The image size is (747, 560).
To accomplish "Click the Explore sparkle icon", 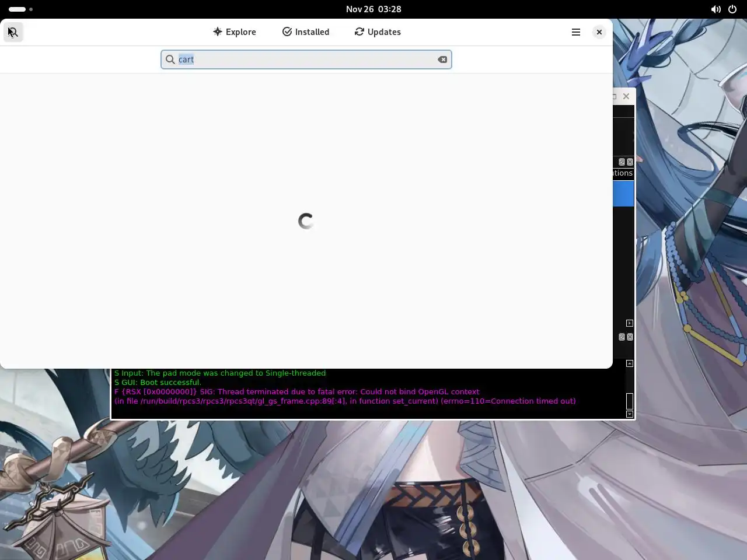I will [218, 32].
